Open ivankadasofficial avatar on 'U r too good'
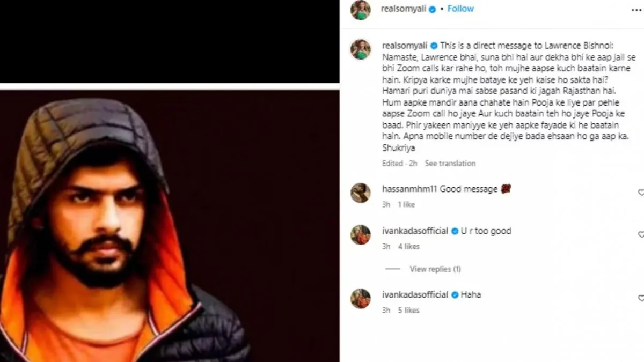 point(360,234)
